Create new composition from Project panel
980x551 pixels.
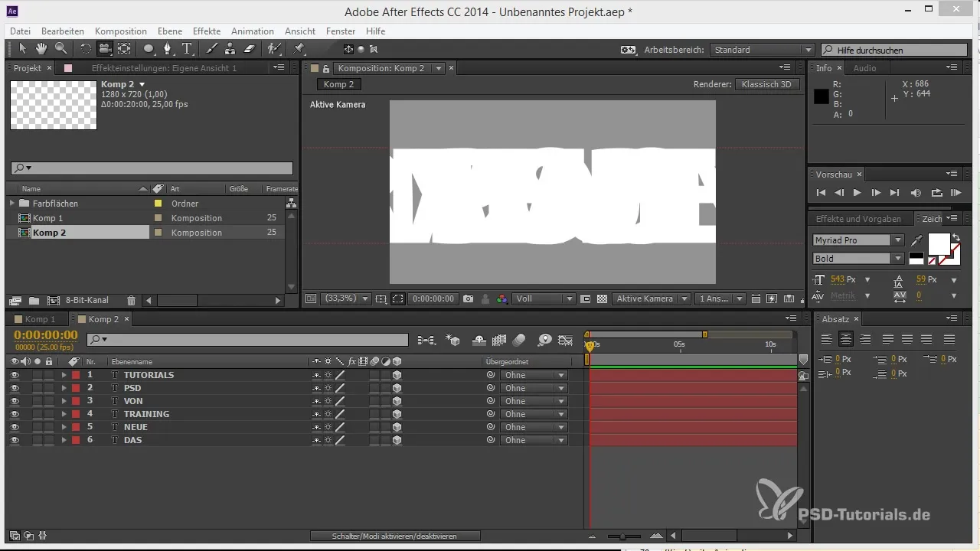click(x=53, y=301)
